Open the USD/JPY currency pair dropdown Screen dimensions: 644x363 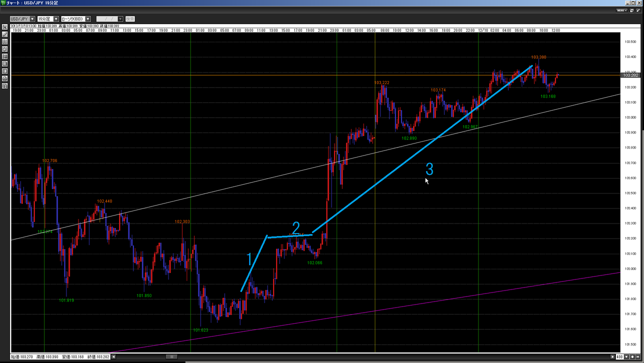[23, 19]
